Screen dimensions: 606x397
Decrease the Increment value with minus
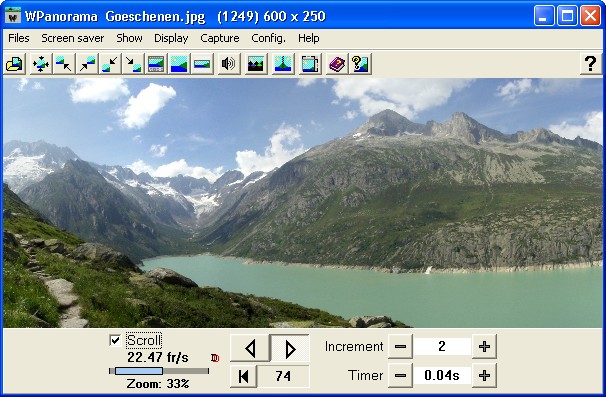click(x=400, y=346)
